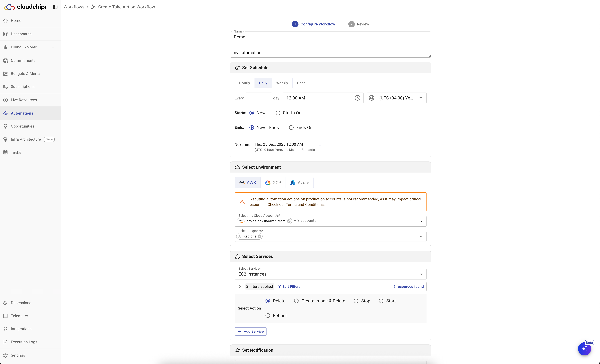
Task: Expand the 2 filters applied chevron
Action: coord(240,287)
